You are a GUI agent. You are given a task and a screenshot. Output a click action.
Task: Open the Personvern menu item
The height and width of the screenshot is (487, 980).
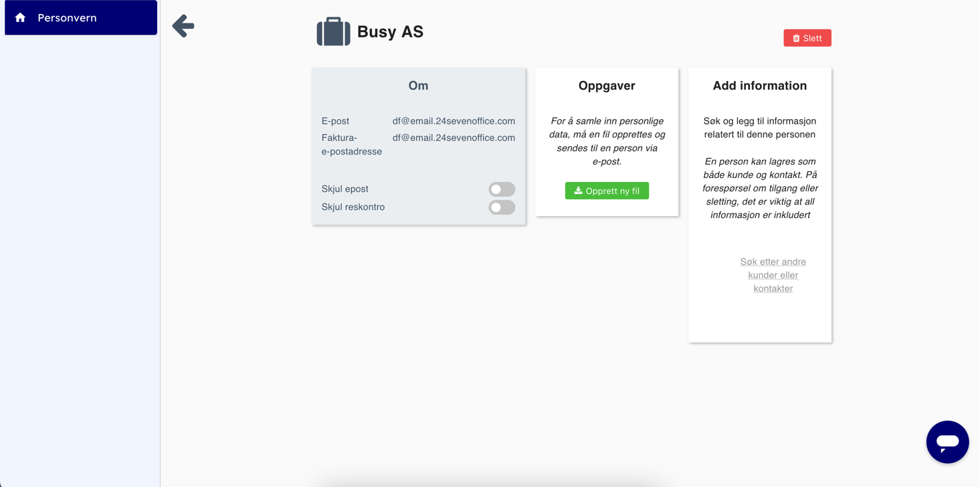click(67, 18)
